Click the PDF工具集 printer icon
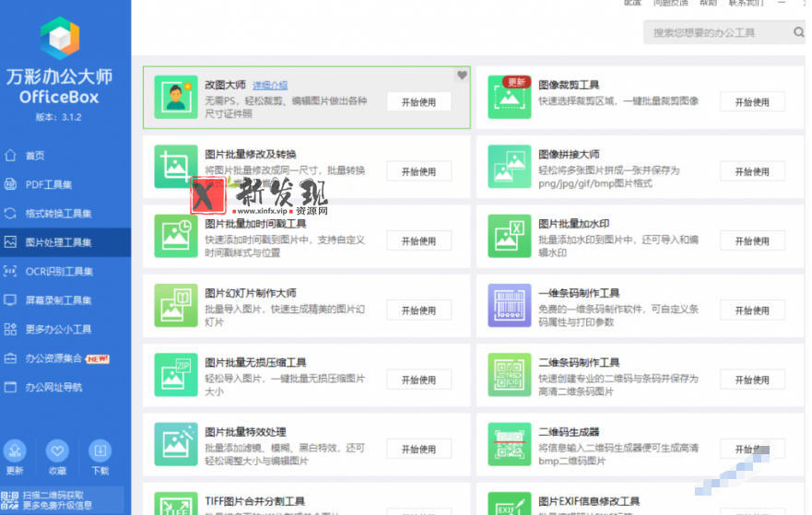 click(10, 183)
